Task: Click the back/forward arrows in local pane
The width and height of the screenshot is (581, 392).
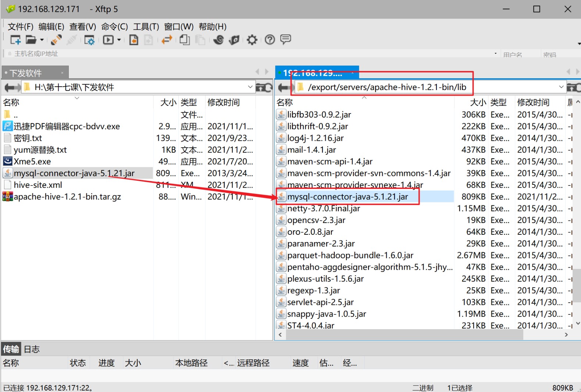Action: [13, 87]
